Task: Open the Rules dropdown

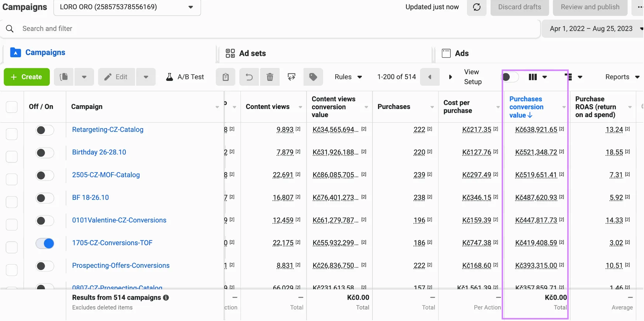Action: [348, 77]
